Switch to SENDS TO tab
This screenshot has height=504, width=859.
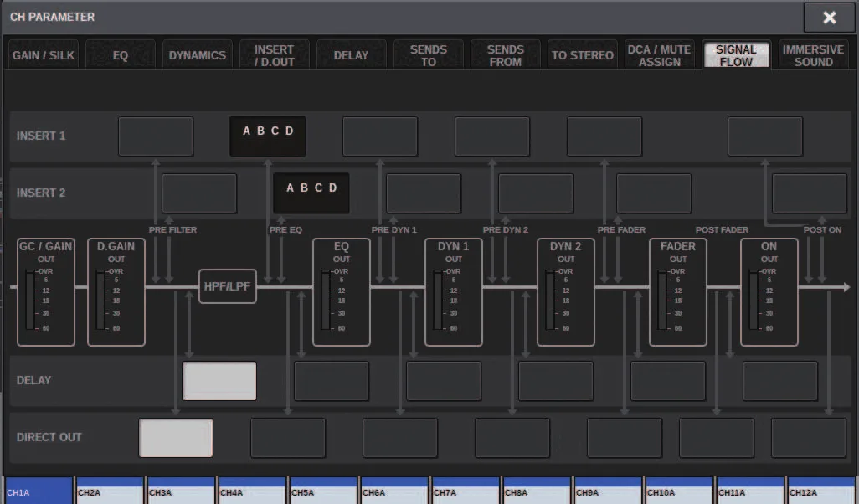click(x=429, y=55)
